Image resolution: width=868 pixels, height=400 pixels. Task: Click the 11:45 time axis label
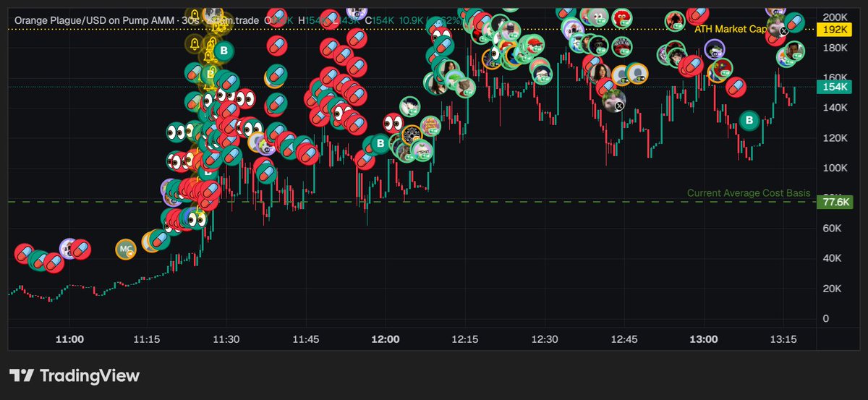pyautogui.click(x=307, y=339)
